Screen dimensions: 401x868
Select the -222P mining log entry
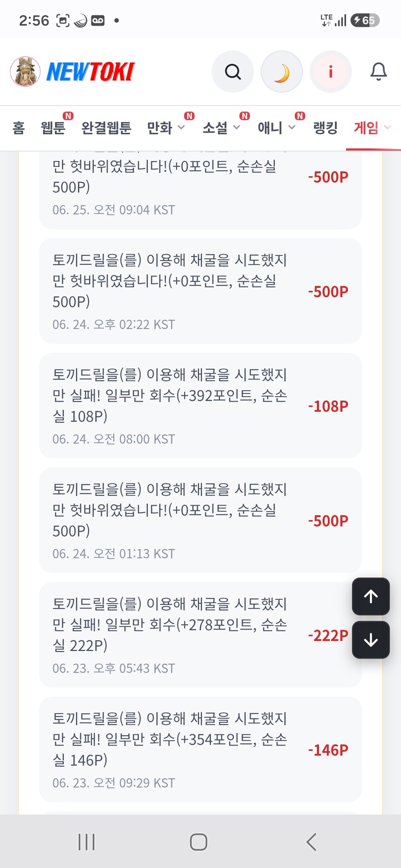pos(200,635)
